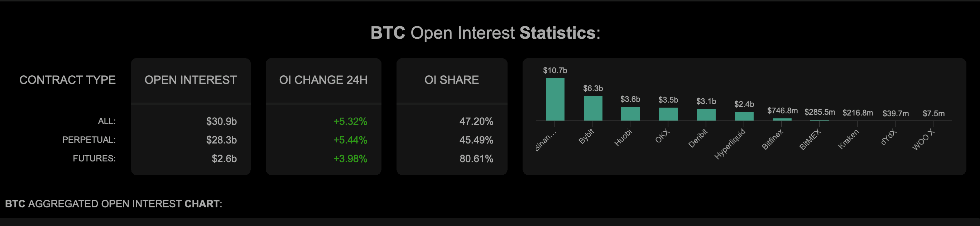Screen dimensions: 980x226
Task: Click the ALL open interest value $30.9b
Action: (221, 122)
